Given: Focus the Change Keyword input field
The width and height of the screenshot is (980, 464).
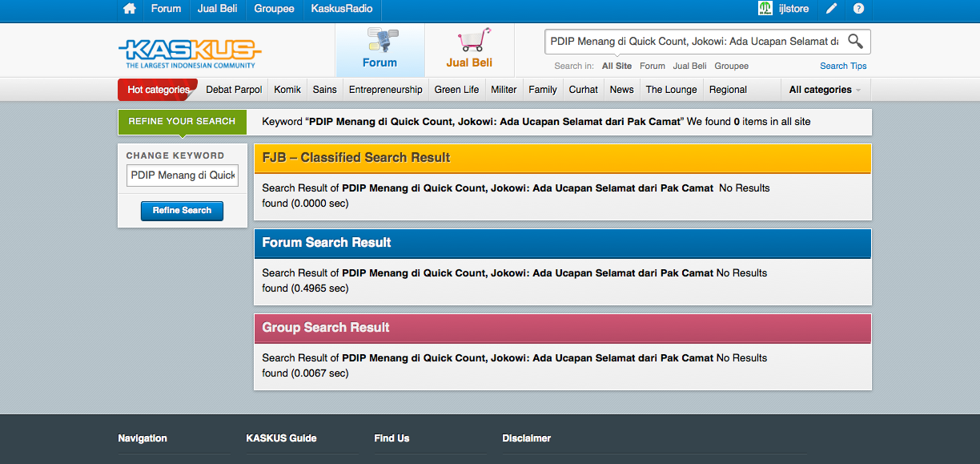Looking at the screenshot, I should (x=183, y=175).
